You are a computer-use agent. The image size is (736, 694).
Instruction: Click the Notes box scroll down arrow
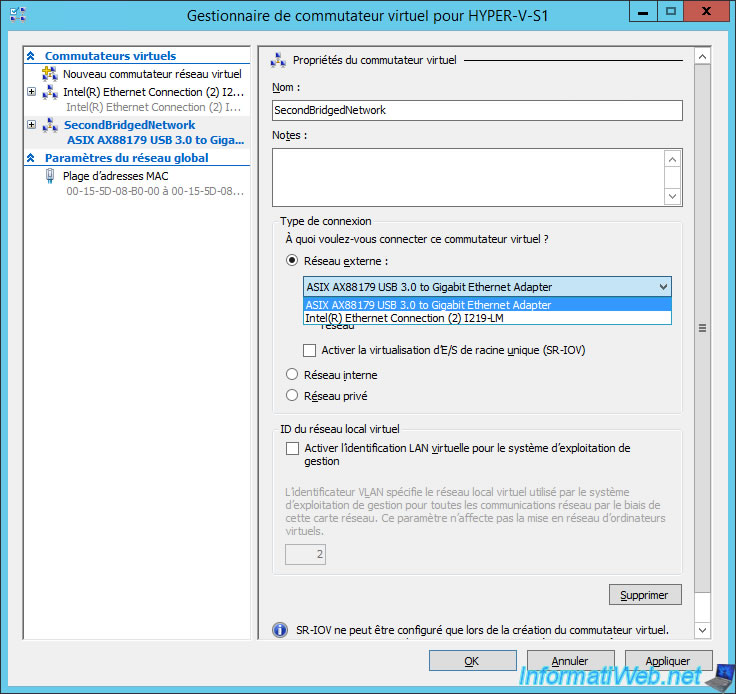pyautogui.click(x=672, y=196)
